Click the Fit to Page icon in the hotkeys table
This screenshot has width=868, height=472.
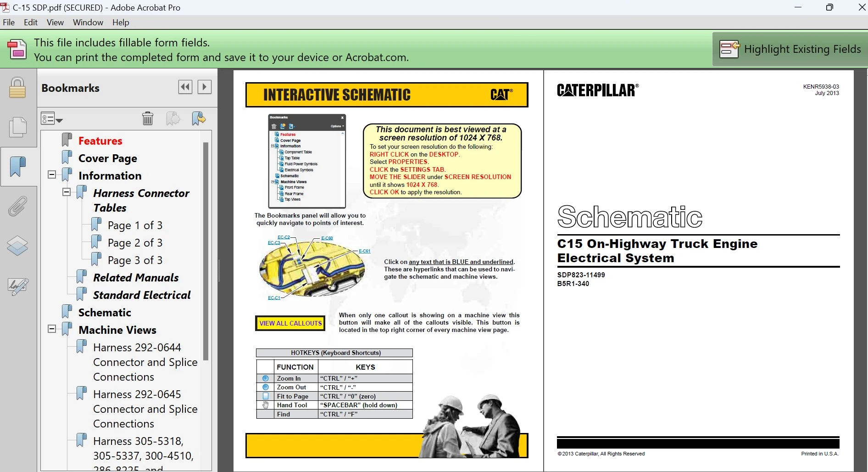(265, 396)
